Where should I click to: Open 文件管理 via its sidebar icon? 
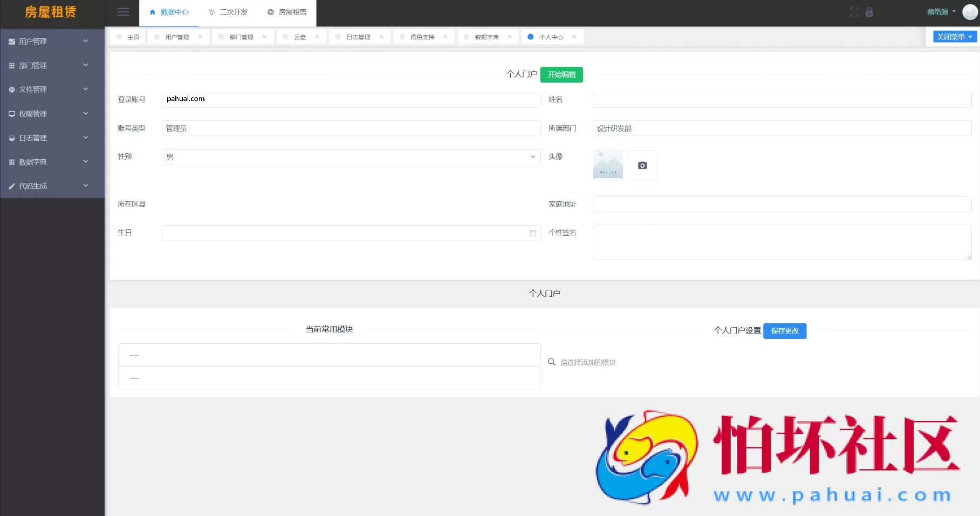pos(11,89)
